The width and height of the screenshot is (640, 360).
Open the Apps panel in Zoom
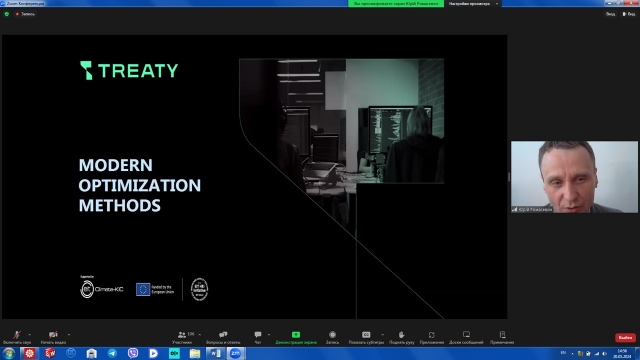click(431, 337)
